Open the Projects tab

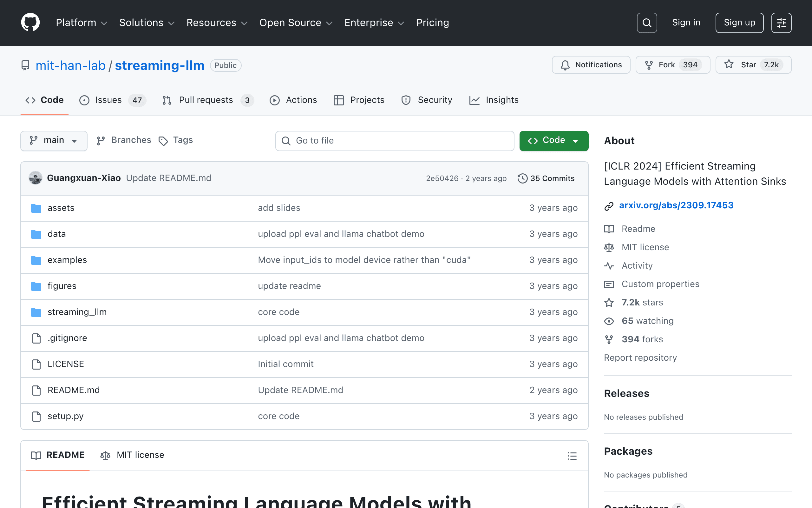(x=359, y=100)
